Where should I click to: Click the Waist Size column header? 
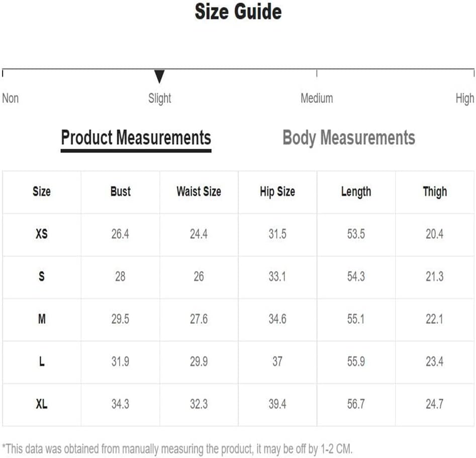pos(199,192)
